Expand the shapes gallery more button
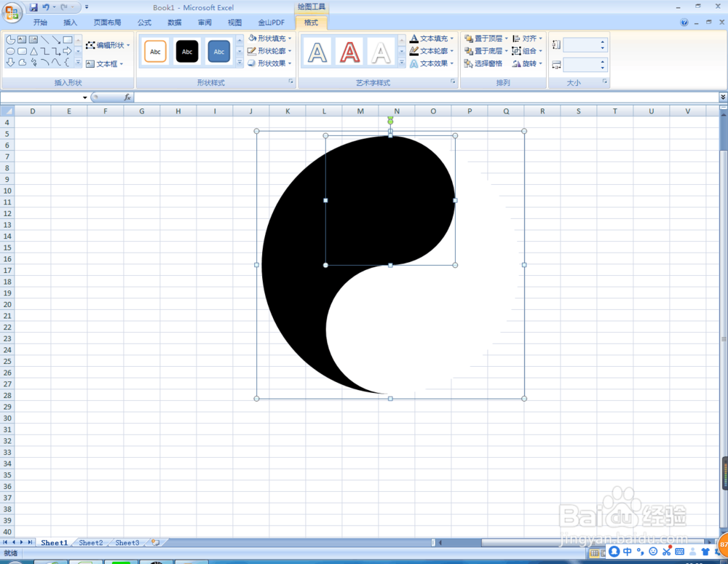 (78, 62)
